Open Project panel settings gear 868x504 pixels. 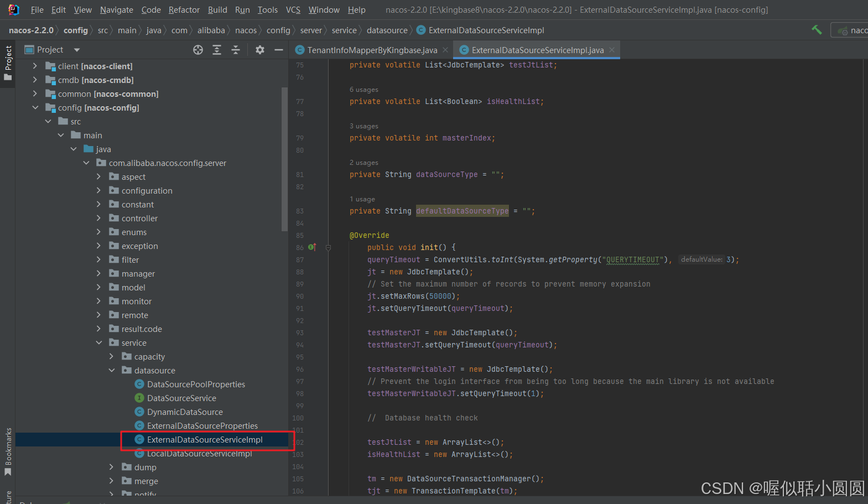click(x=260, y=50)
